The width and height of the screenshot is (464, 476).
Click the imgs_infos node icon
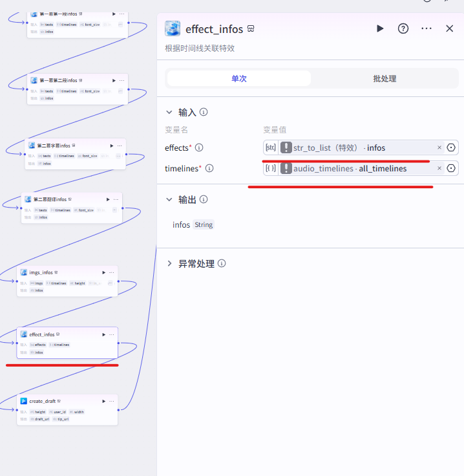[x=24, y=272]
